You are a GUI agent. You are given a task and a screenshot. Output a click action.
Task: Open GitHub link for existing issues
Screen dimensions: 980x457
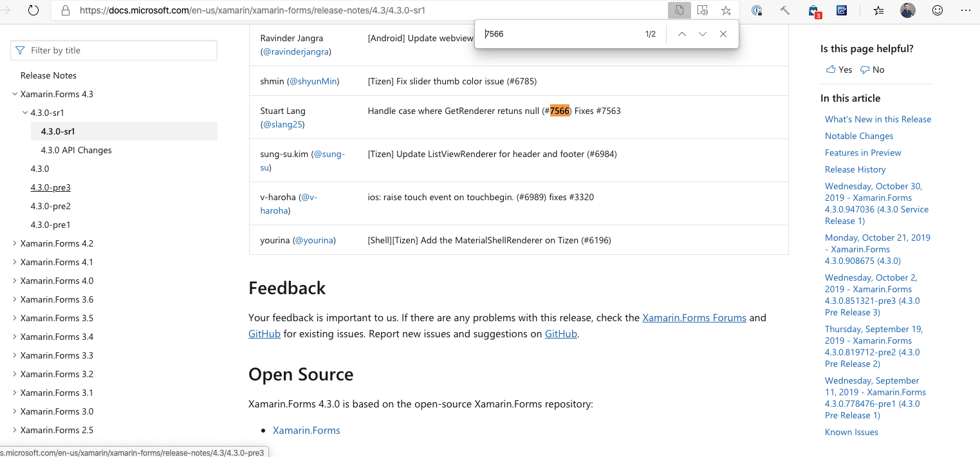coord(264,334)
